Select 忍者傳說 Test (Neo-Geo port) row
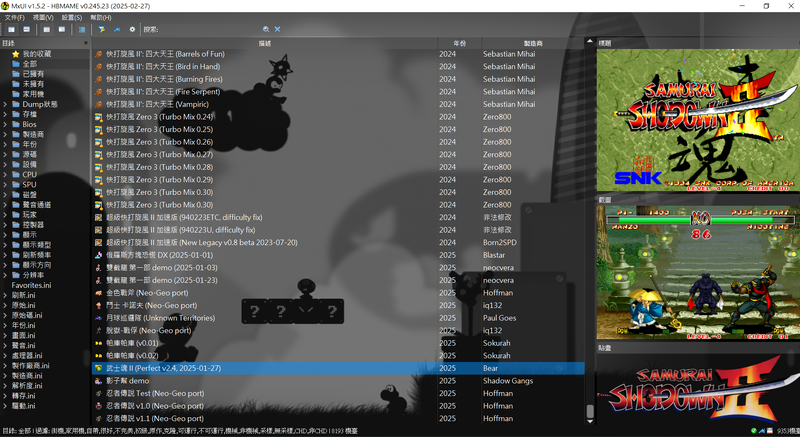Viewport: 800px width, 437px height. click(x=338, y=393)
